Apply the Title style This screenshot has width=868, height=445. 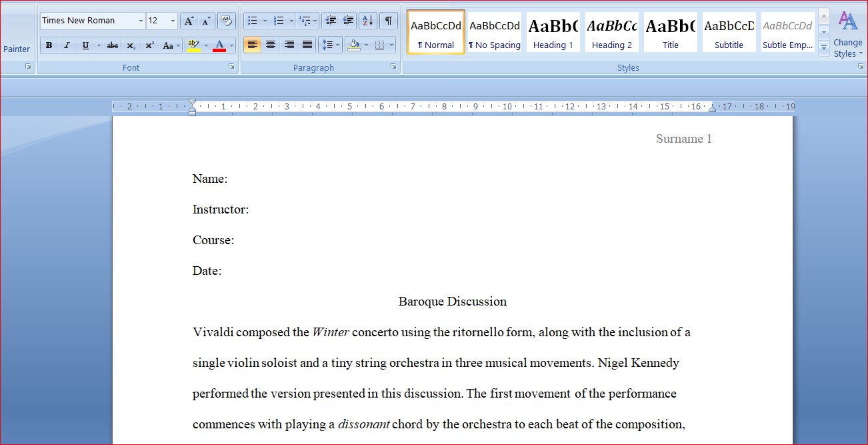(671, 32)
